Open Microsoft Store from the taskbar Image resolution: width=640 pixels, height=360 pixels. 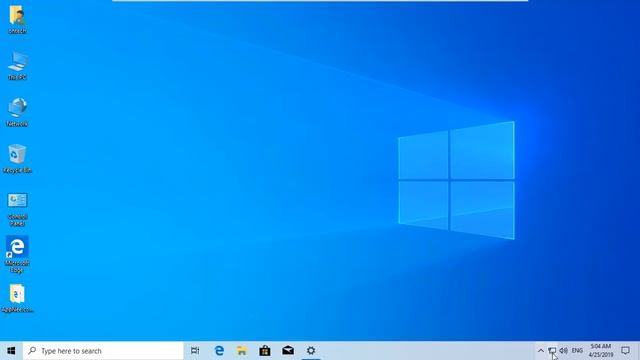pyautogui.click(x=265, y=351)
